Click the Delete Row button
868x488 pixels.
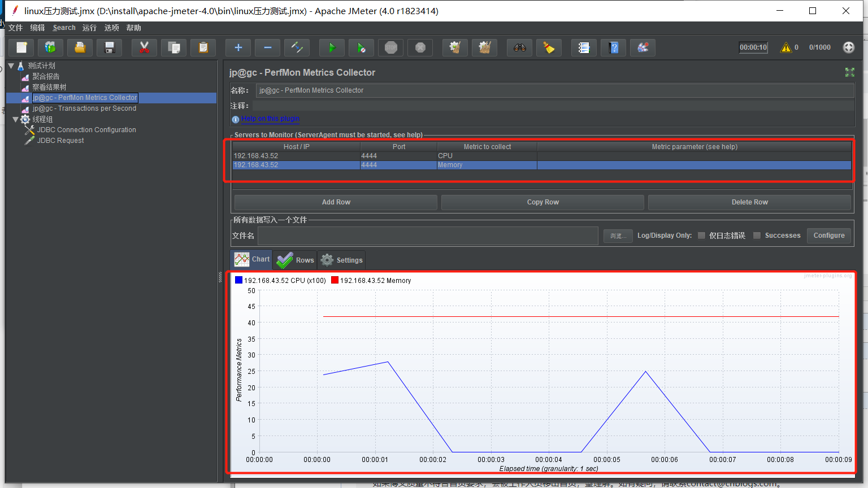749,202
